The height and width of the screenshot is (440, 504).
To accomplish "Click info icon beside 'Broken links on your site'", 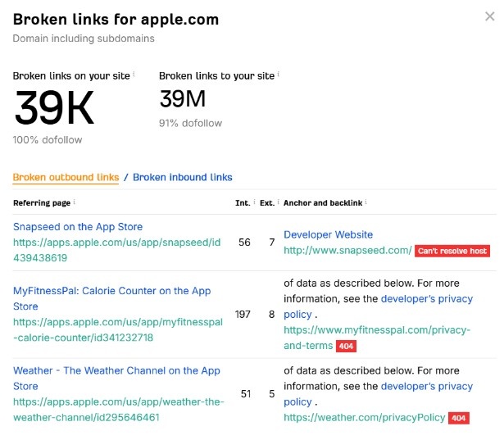I will (x=134, y=75).
